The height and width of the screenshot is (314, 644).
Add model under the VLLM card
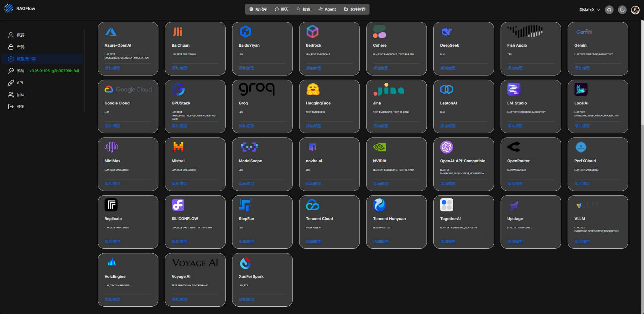tap(582, 241)
